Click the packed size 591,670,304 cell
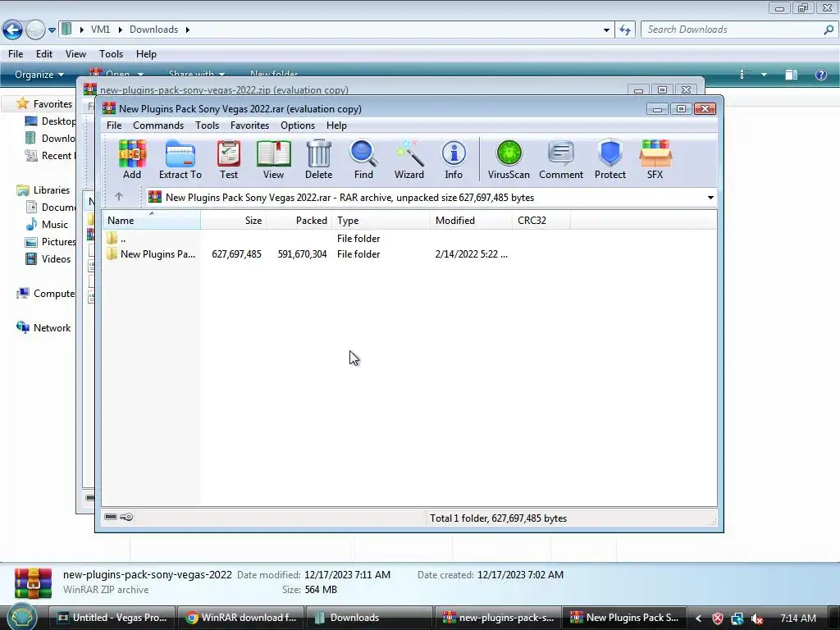840x630 pixels. pos(302,254)
